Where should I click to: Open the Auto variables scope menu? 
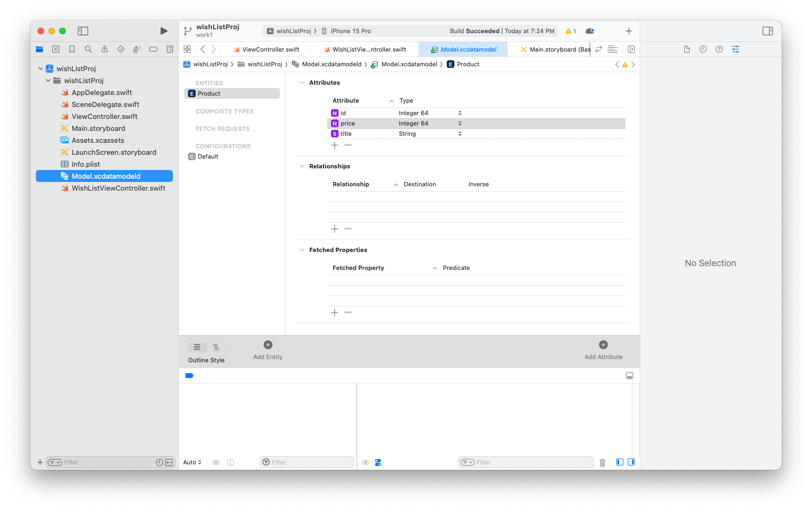pyautogui.click(x=192, y=462)
